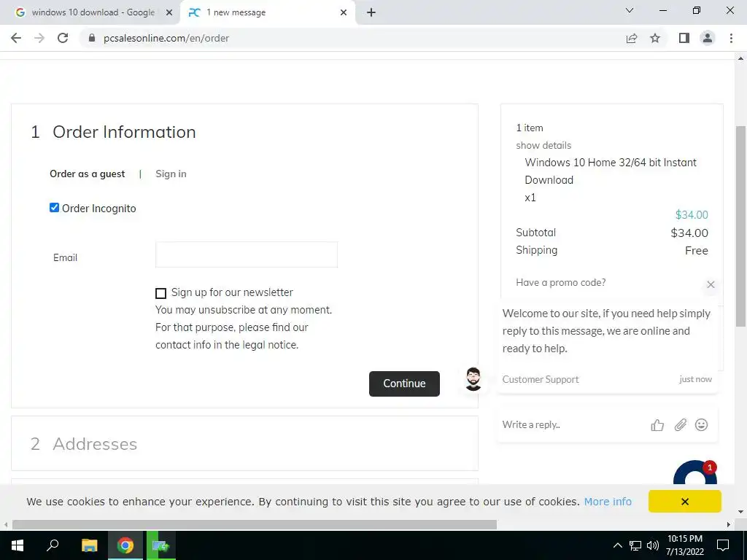This screenshot has height=560, width=747.
Task: Check Sign up for our newsletter
Action: point(161,293)
